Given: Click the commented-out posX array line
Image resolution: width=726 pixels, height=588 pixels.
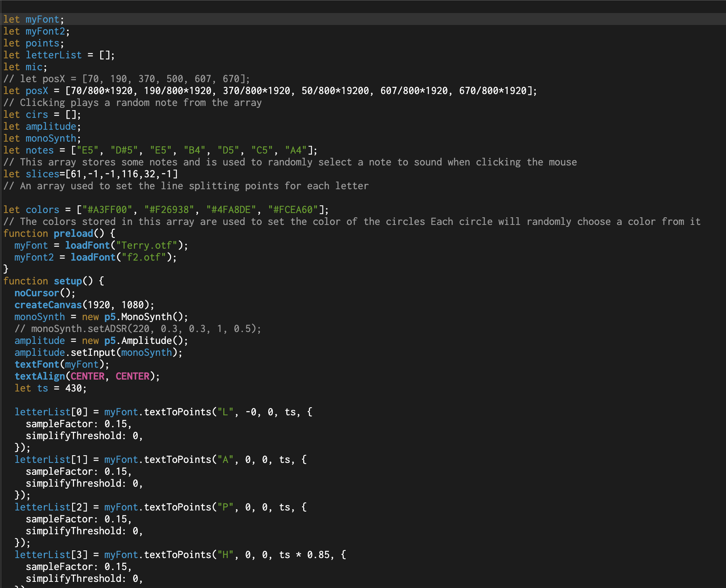Looking at the screenshot, I should 127,79.
